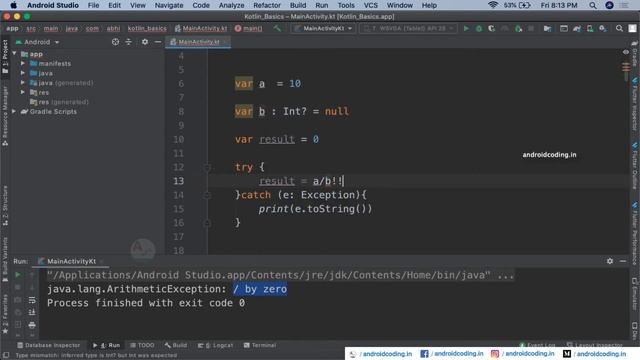Viewport: 640px width, 360px height.
Task: Open the device selector dropdown
Action: 408,29
